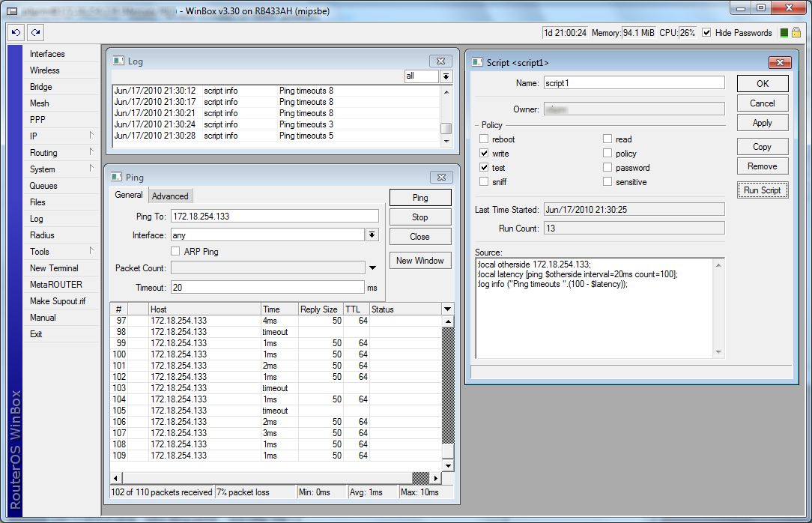Open the log topic filter dropdown
812x523 pixels.
pyautogui.click(x=446, y=76)
